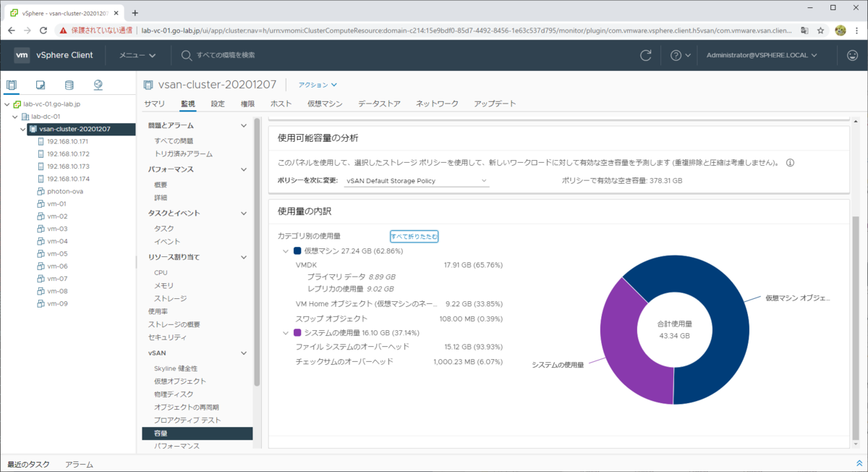Collapse the 問題とアラーム section
This screenshot has width=868, height=472.
(x=244, y=126)
